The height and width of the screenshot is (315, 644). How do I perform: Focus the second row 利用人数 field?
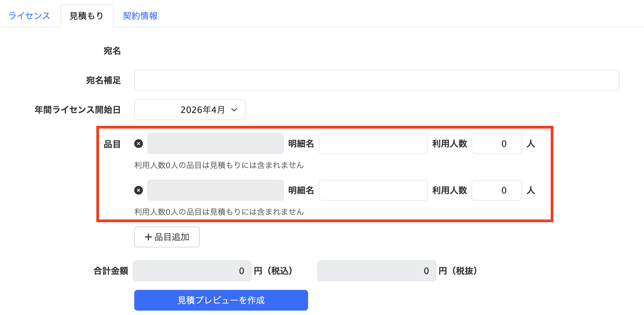point(497,190)
